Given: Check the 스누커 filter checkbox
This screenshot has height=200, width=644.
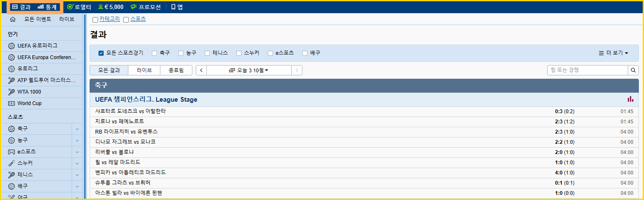Looking at the screenshot, I should coord(239,53).
